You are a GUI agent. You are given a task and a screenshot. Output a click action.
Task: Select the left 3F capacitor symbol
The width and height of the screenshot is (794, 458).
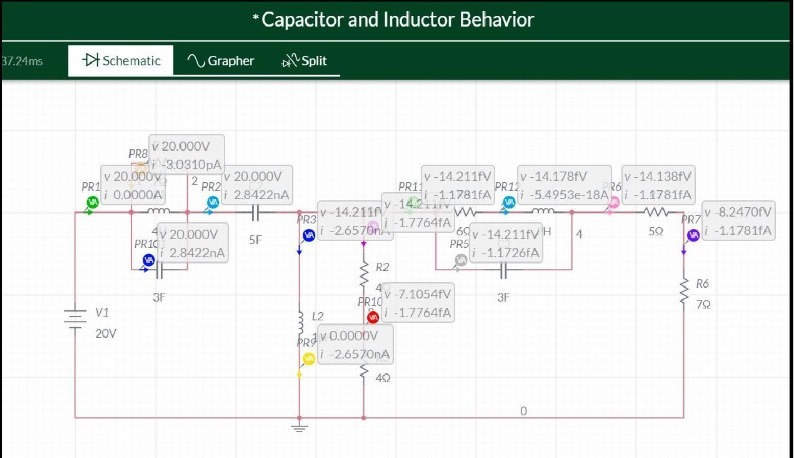point(160,270)
